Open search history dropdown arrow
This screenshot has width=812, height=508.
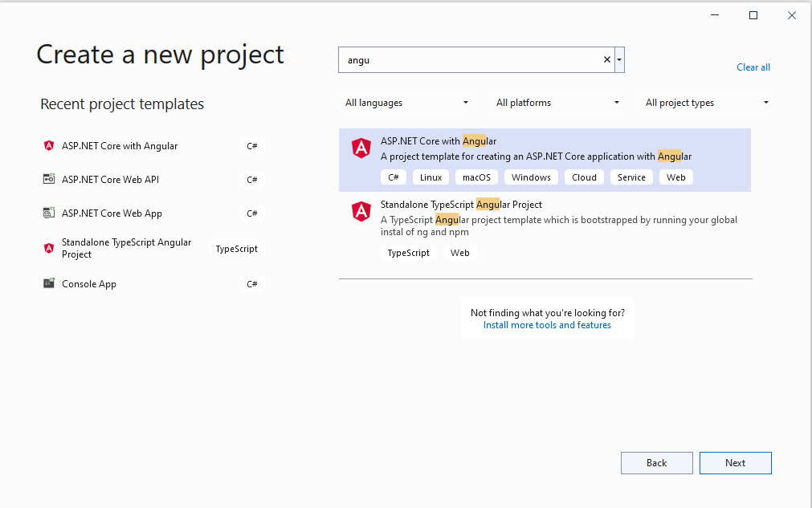(619, 59)
